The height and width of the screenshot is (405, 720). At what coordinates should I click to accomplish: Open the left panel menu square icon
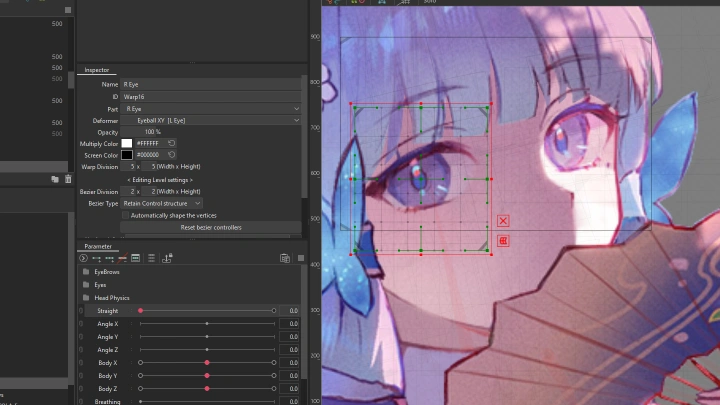(x=68, y=10)
